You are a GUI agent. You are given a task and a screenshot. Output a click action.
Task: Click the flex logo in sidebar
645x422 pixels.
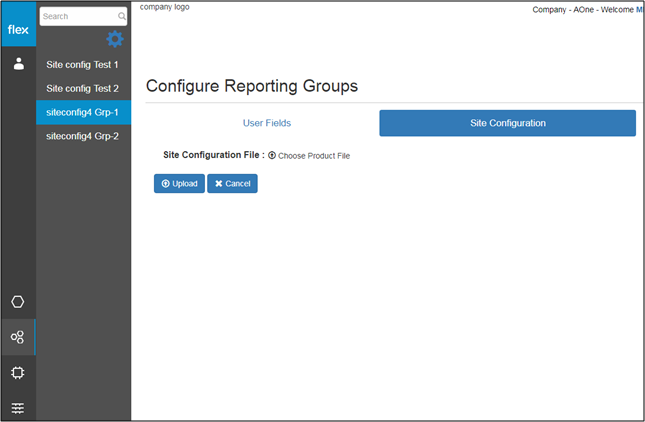tap(18, 29)
